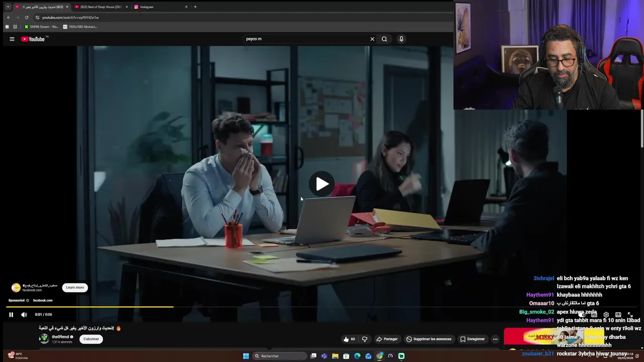Dislike the video thumbs-down button

[365, 339]
